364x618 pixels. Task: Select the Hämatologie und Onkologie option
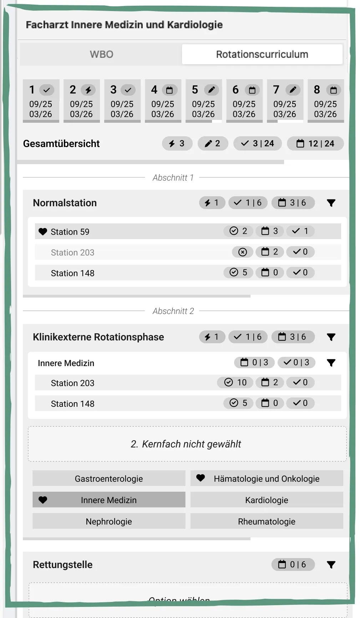(x=267, y=478)
